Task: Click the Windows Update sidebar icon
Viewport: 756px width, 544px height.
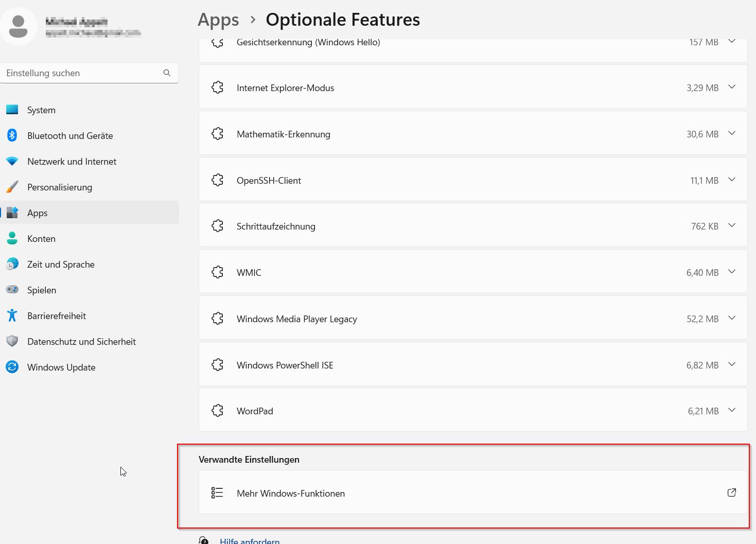Action: click(x=12, y=367)
